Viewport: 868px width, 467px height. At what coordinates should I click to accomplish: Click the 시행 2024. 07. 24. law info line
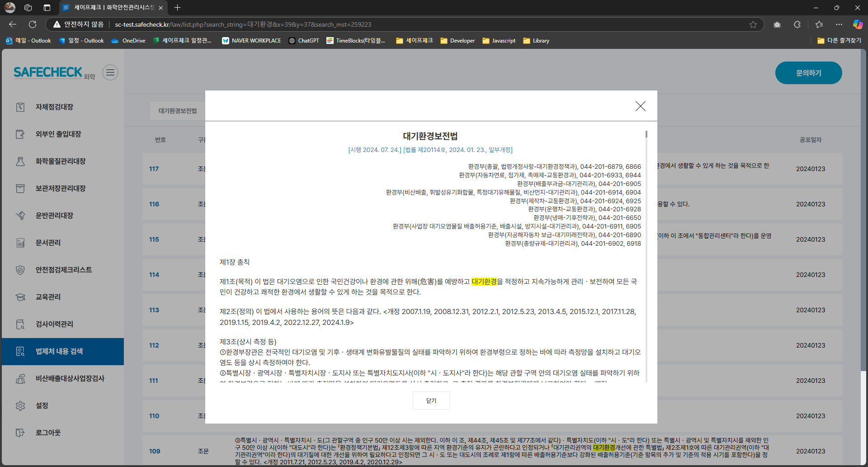click(430, 150)
